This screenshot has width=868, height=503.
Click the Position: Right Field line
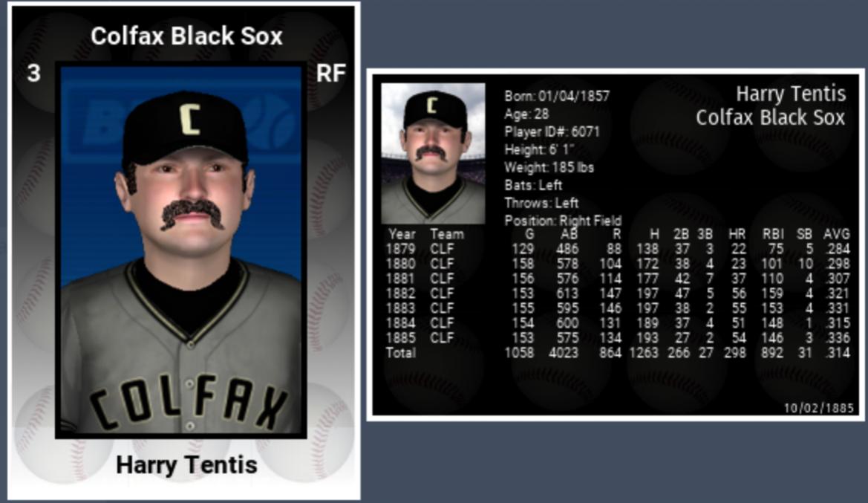point(563,221)
